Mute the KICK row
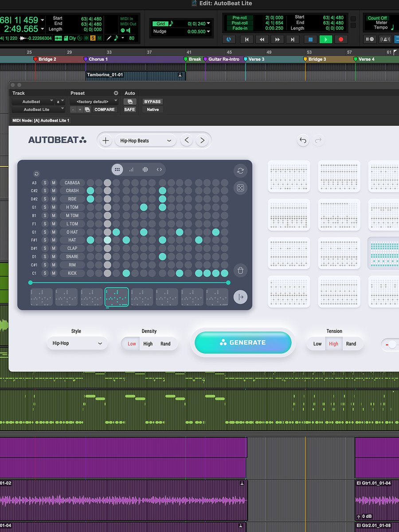 [x=54, y=273]
